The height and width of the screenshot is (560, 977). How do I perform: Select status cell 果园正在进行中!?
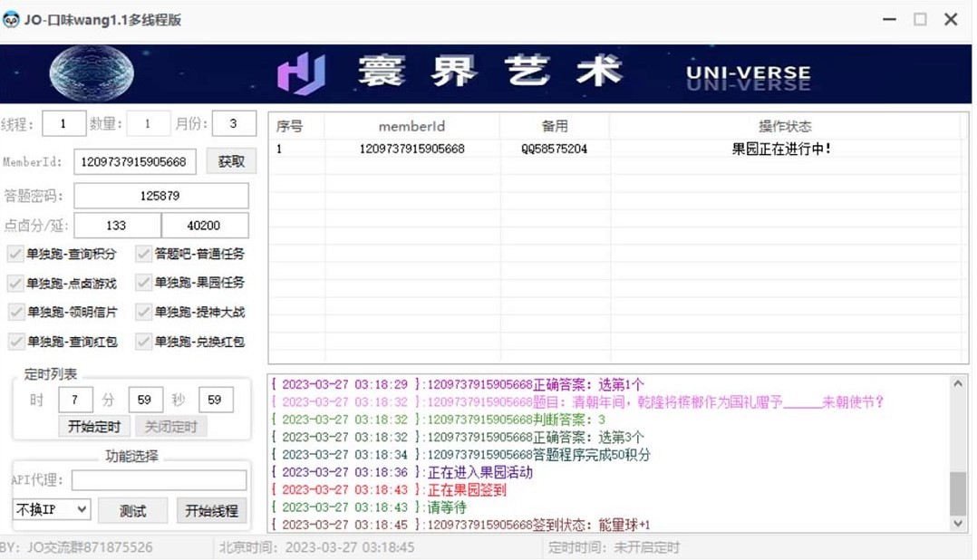781,149
